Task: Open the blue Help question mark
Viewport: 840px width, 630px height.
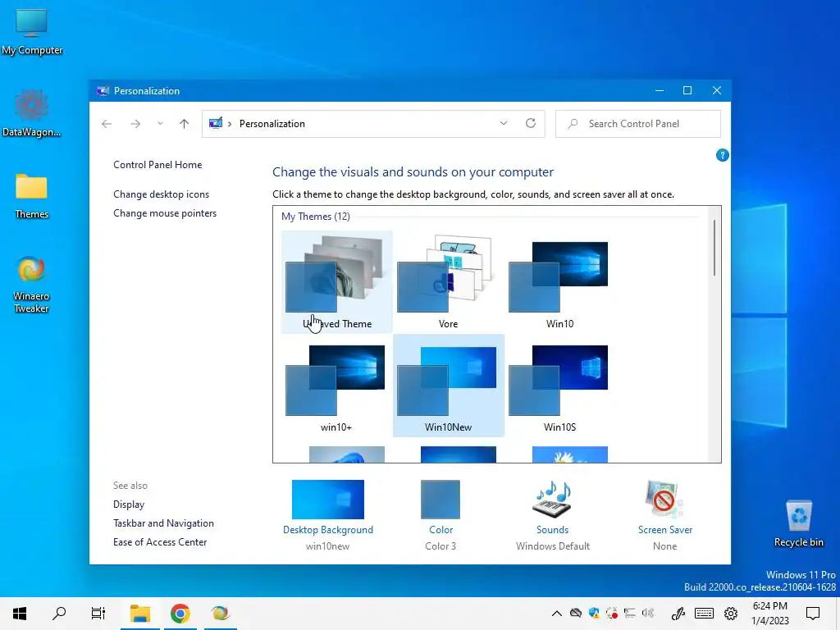Action: point(722,155)
